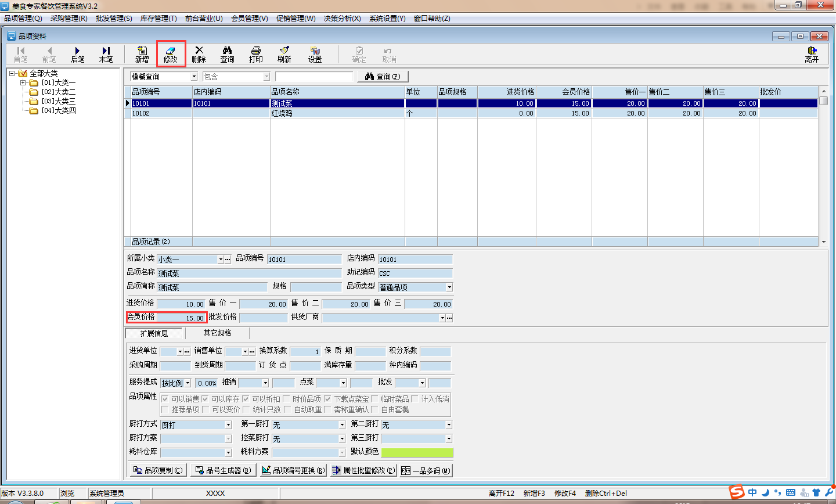Check the 推荐品项 checkbox
Image resolution: width=836 pixels, height=504 pixels.
click(165, 409)
